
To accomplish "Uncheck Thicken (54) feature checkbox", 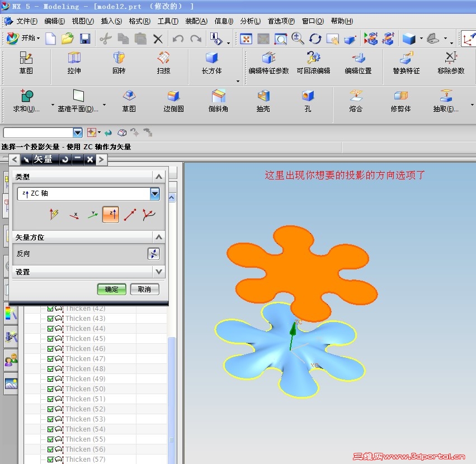I will 50,429.
